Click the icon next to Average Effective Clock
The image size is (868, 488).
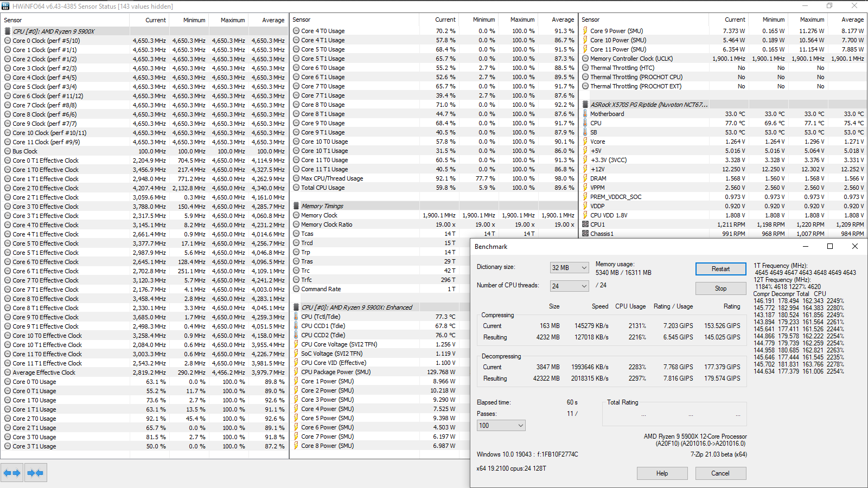[x=8, y=373]
